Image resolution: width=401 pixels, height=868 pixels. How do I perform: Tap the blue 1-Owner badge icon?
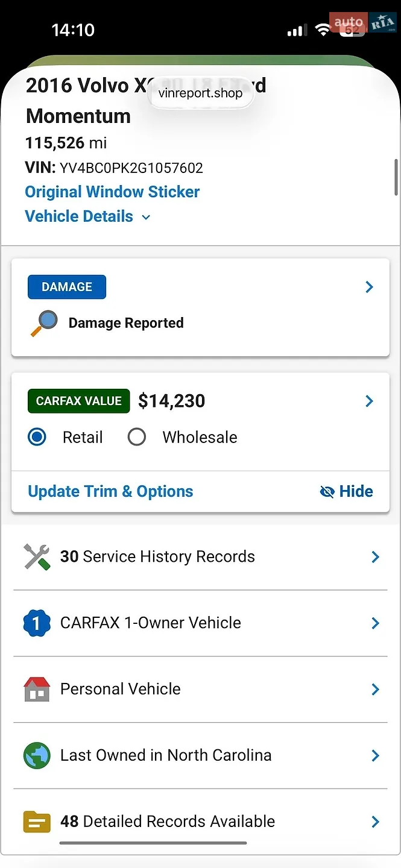(x=36, y=623)
